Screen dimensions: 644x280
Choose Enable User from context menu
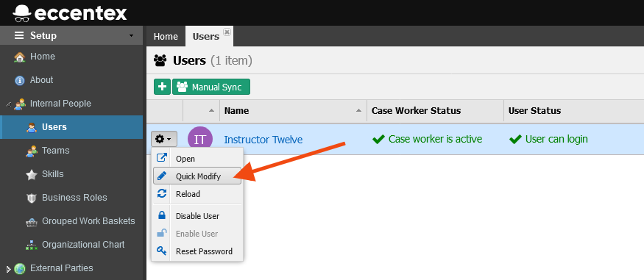click(x=197, y=234)
